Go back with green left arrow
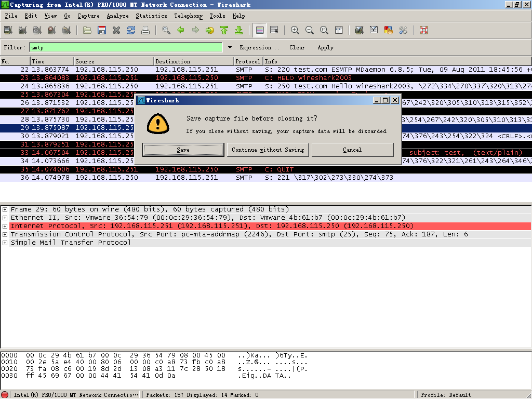The height and width of the screenshot is (399, 532). tap(181, 30)
